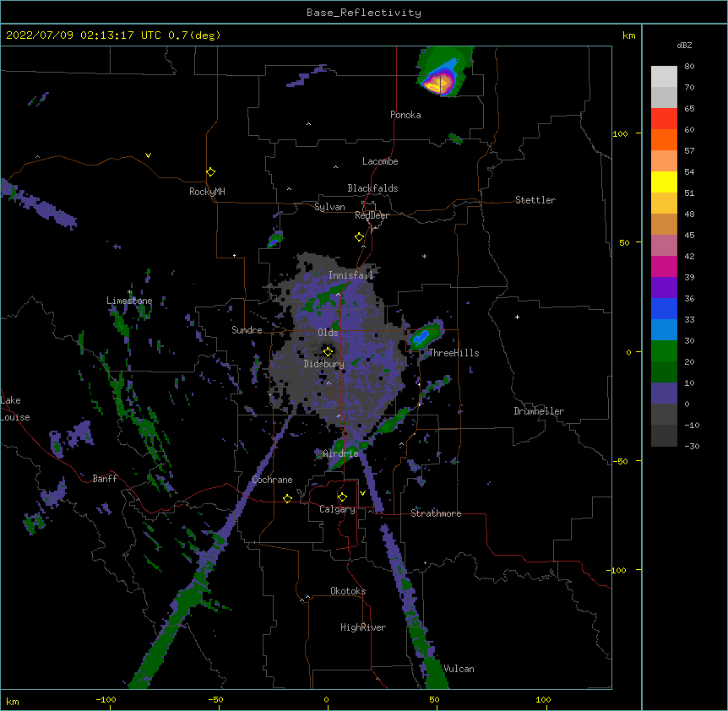This screenshot has height=711, width=728.
Task: Click the small echo cell south of Sylvan
Action: [274, 241]
